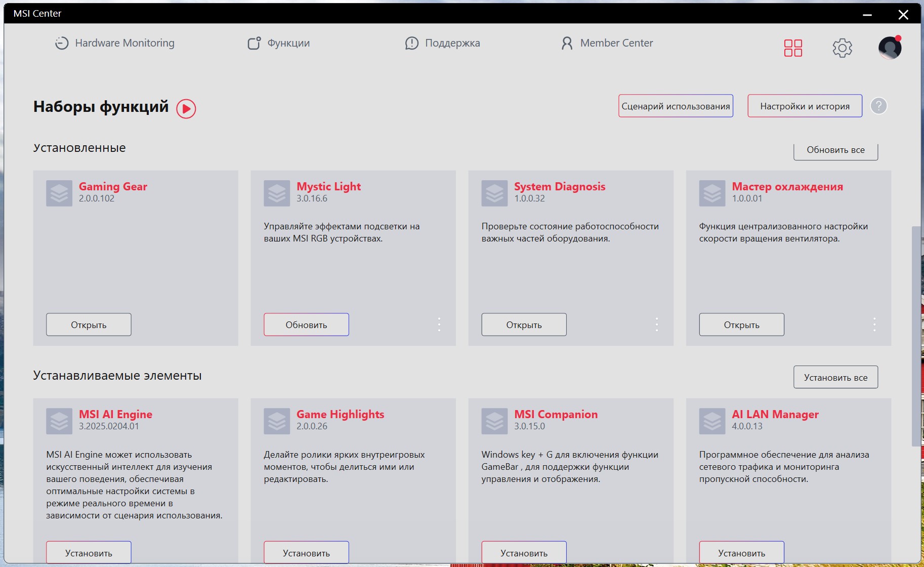The width and height of the screenshot is (924, 567).
Task: Click the AI LAN Manager layers icon
Action: [712, 421]
